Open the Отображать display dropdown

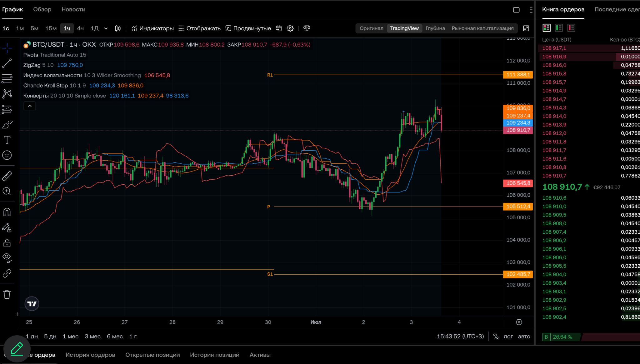click(199, 28)
